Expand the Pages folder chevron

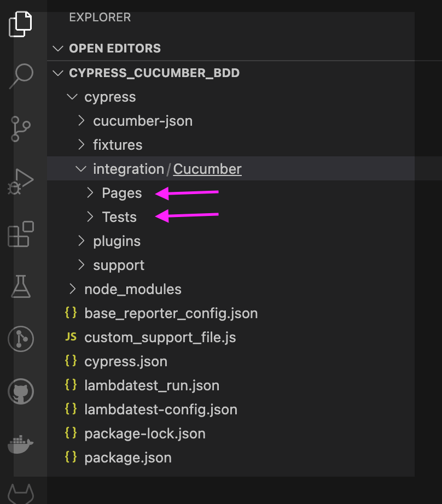tap(90, 193)
